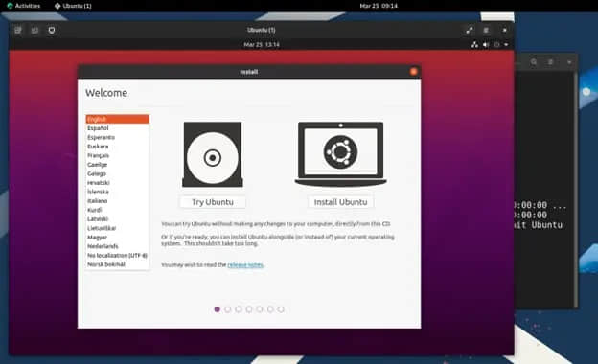Image resolution: width=598 pixels, height=364 pixels.
Task: Open the guest network status icon
Action: point(474,45)
